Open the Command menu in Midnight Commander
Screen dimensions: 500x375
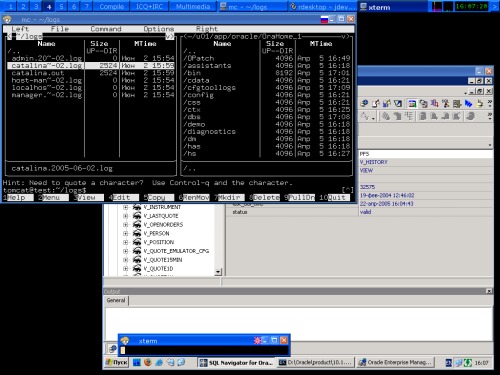coord(106,29)
